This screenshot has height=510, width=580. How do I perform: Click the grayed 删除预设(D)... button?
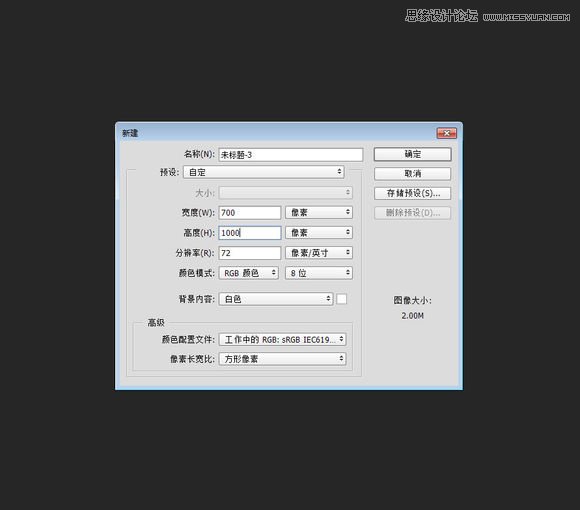pos(412,213)
